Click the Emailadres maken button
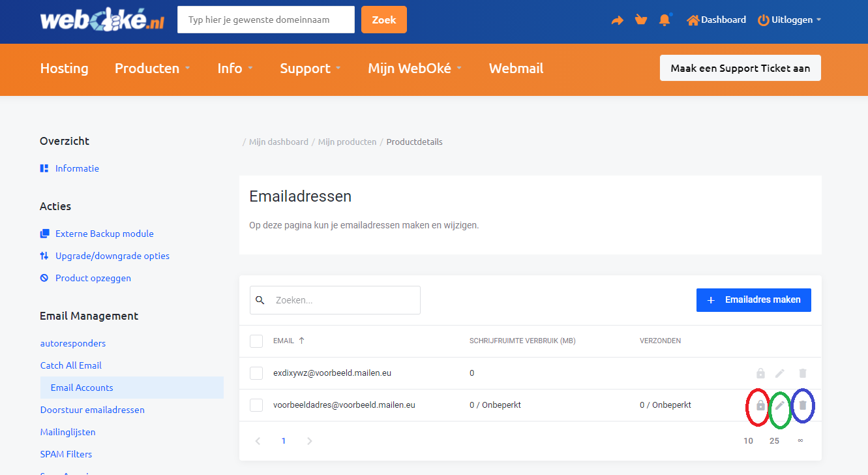868x475 pixels. click(753, 300)
